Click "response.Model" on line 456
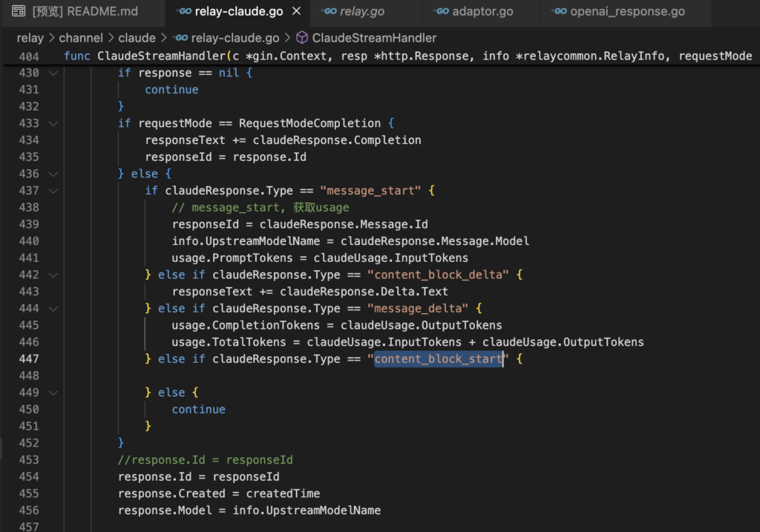The image size is (760, 532). coord(165,510)
